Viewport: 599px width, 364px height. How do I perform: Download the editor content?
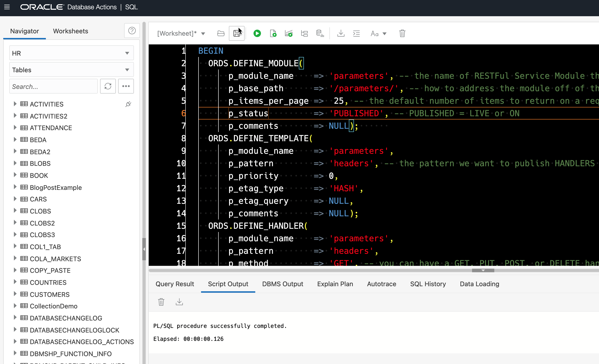(341, 33)
